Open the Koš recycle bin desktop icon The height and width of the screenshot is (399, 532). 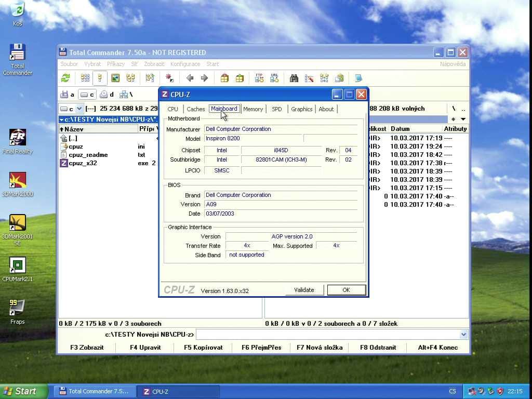click(x=18, y=14)
